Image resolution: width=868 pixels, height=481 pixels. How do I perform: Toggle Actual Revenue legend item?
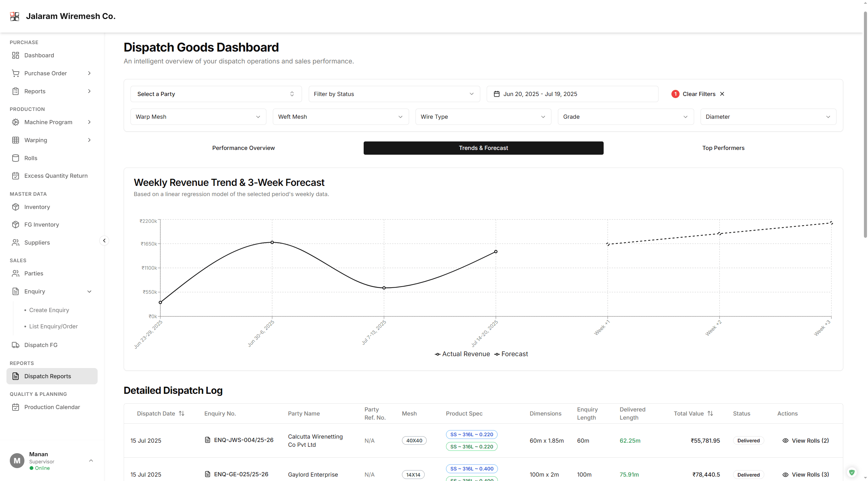click(462, 354)
